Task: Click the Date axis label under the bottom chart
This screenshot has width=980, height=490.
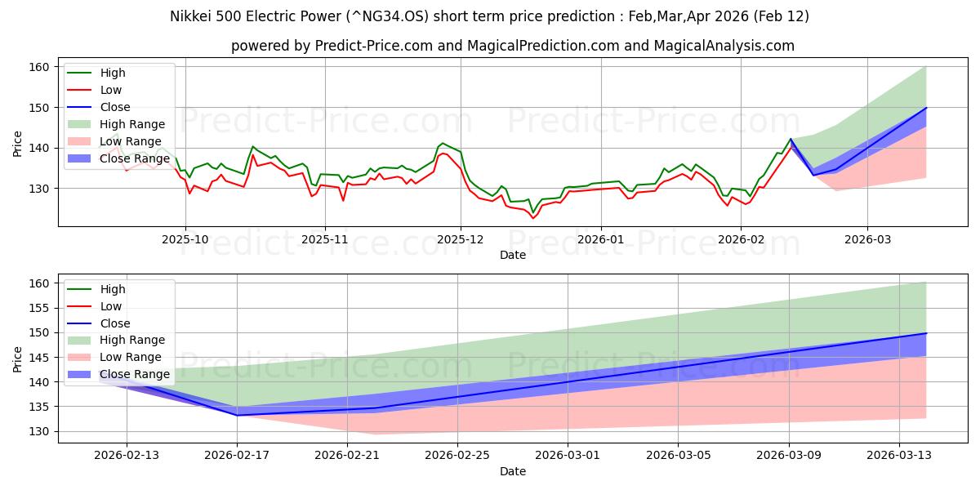Action: (x=512, y=472)
